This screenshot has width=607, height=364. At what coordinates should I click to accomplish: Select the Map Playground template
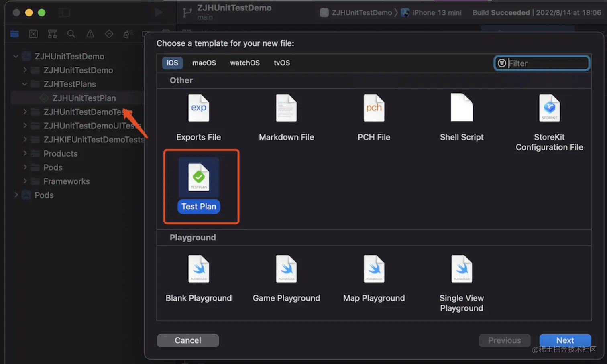click(374, 269)
